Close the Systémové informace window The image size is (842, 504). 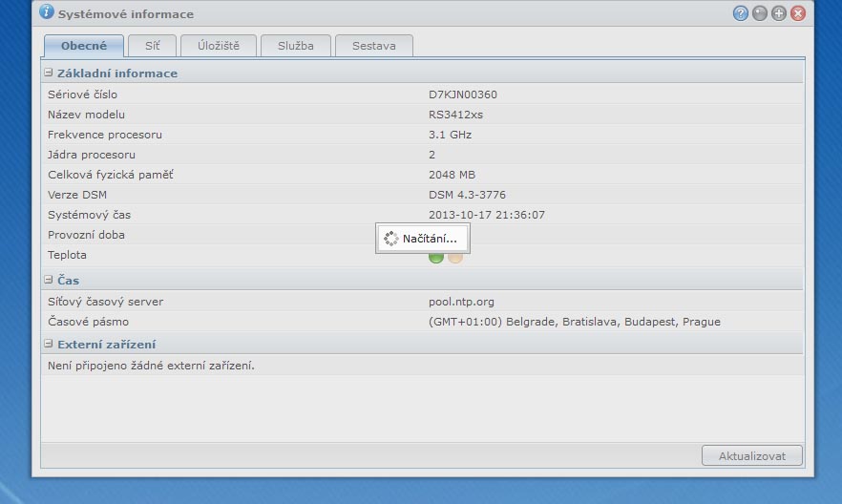tap(798, 13)
